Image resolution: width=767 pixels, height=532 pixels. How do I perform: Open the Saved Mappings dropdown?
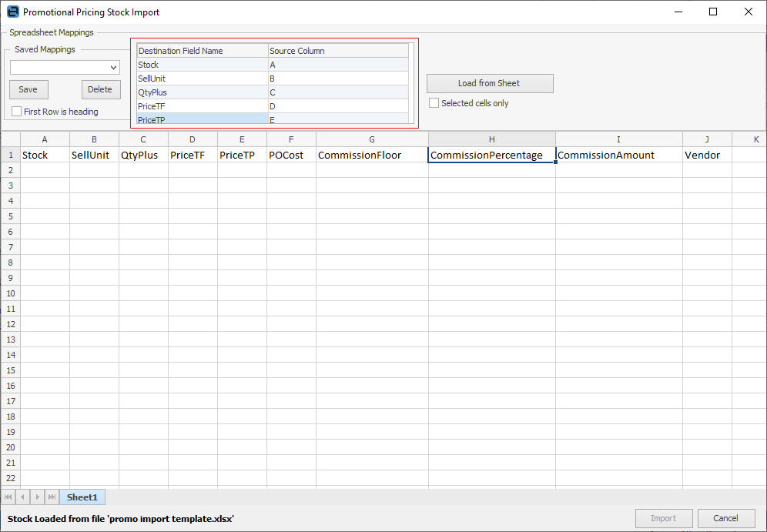coord(114,68)
